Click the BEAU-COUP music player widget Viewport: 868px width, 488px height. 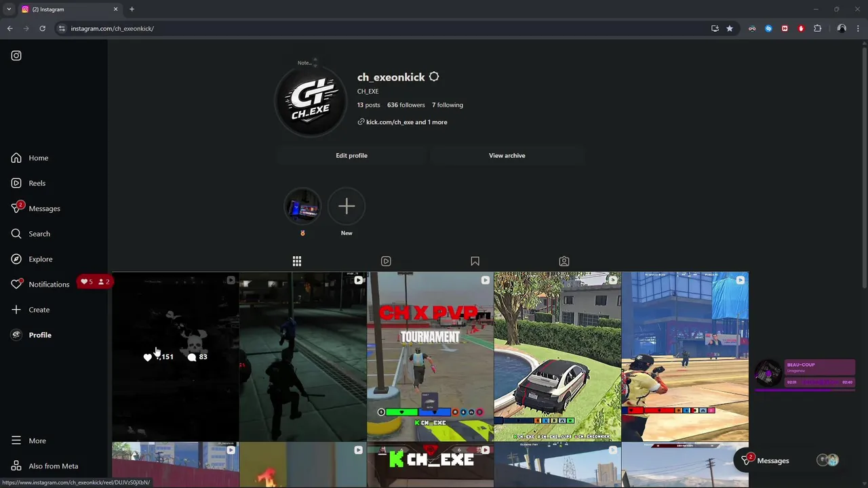(806, 375)
